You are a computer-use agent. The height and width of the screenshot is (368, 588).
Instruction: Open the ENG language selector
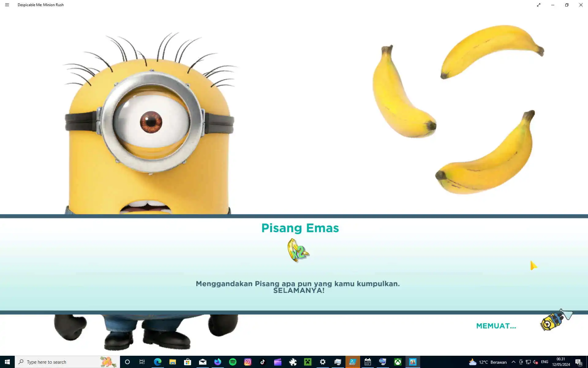545,362
